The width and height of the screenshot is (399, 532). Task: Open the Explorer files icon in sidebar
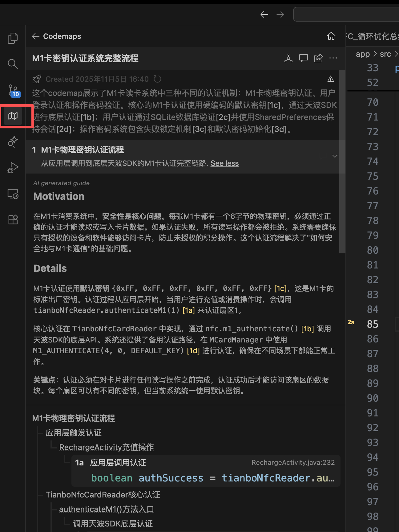(x=13, y=38)
